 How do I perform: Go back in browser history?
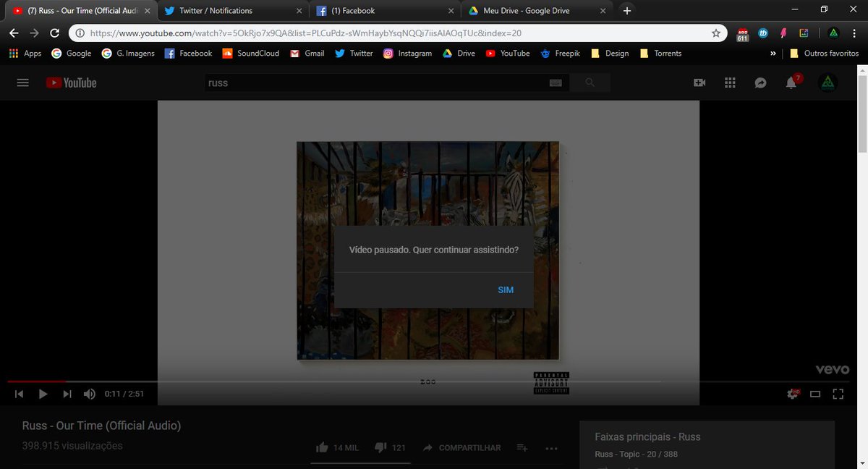14,33
